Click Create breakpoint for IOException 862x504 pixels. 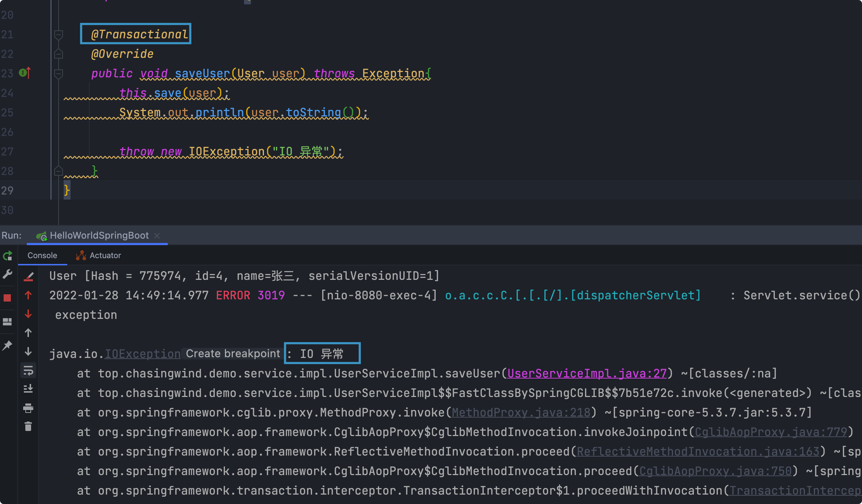(233, 354)
